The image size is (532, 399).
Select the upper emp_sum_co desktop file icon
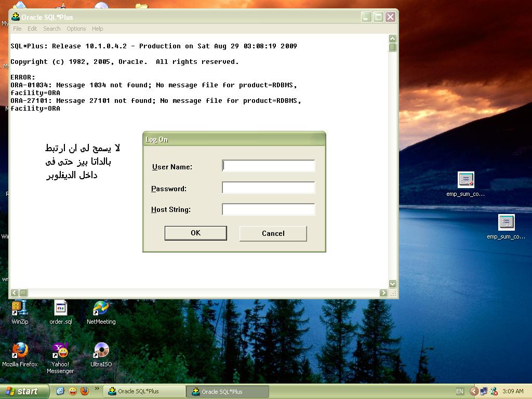pyautogui.click(x=465, y=180)
